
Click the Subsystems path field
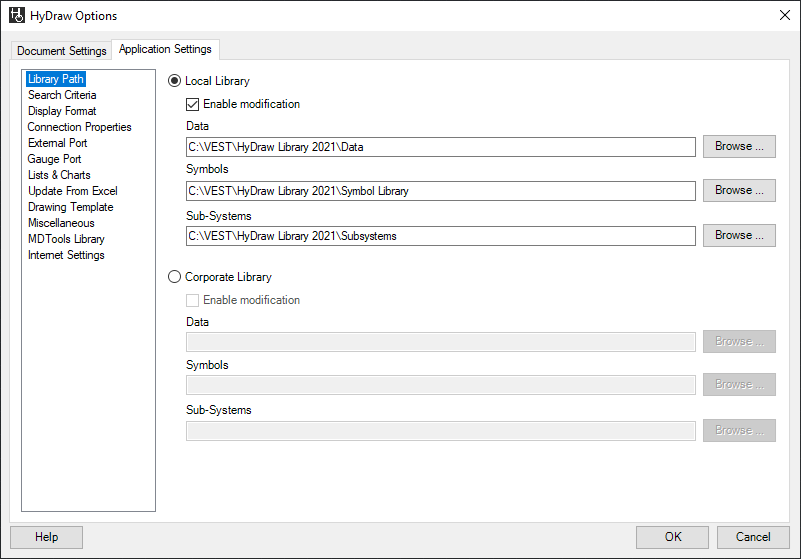[440, 236]
